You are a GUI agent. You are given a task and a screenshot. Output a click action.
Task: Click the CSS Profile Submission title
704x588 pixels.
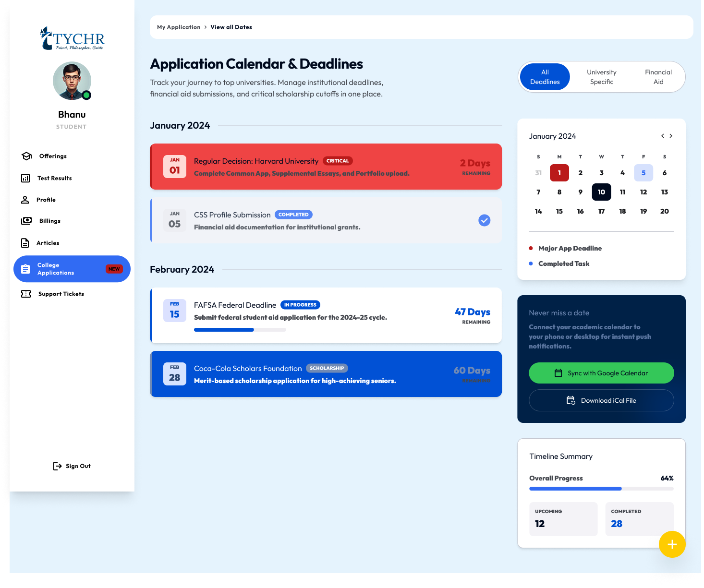click(x=232, y=215)
